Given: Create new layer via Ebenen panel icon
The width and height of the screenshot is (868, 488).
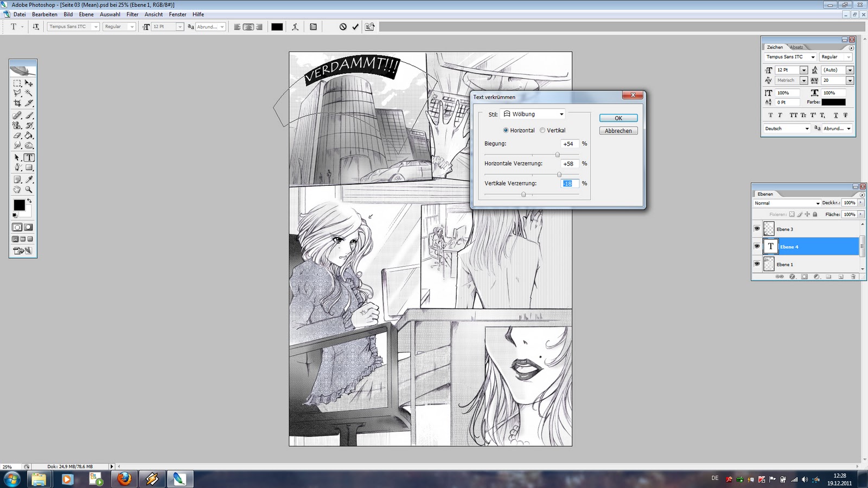Looking at the screenshot, I should (x=841, y=277).
